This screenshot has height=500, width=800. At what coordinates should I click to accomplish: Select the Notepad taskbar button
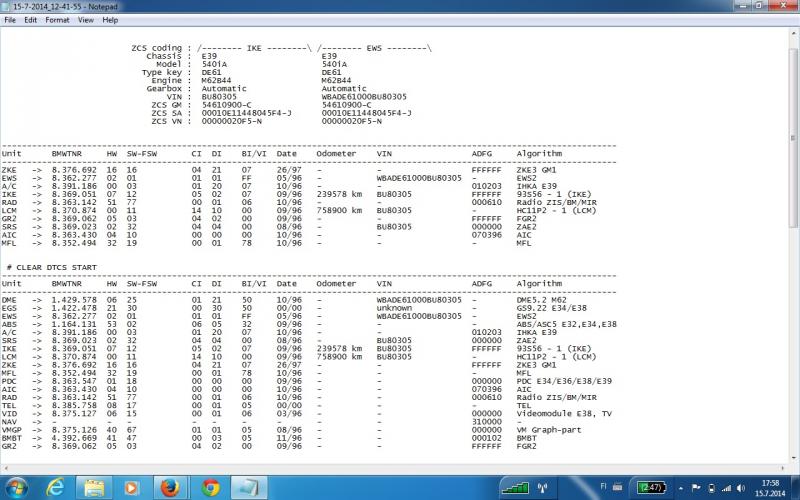(248, 488)
